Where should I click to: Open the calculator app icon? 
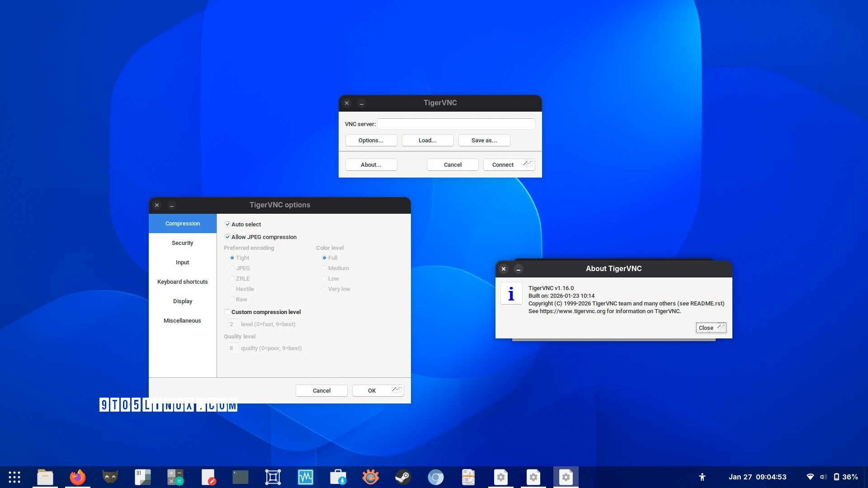coord(175,477)
